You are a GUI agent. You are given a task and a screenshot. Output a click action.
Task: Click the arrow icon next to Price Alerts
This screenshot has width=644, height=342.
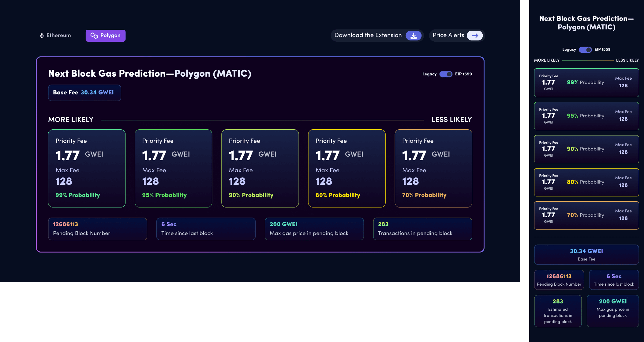click(x=475, y=36)
